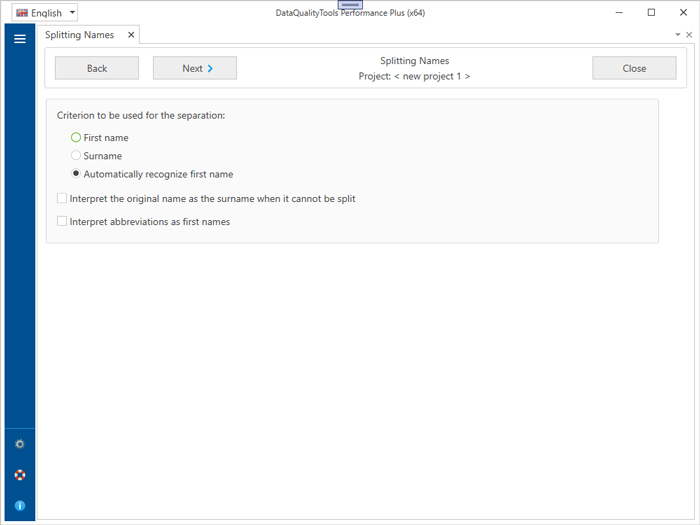Screen dimensions: 700x525
Task: Enable interpret original name as surname checkbox
Action: (62, 198)
